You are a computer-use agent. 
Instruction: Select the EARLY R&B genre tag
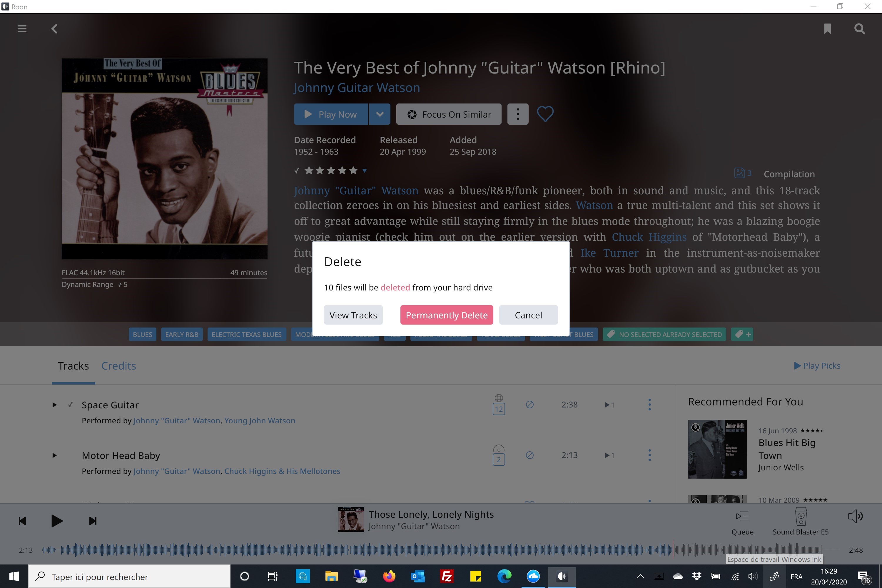[x=181, y=334]
